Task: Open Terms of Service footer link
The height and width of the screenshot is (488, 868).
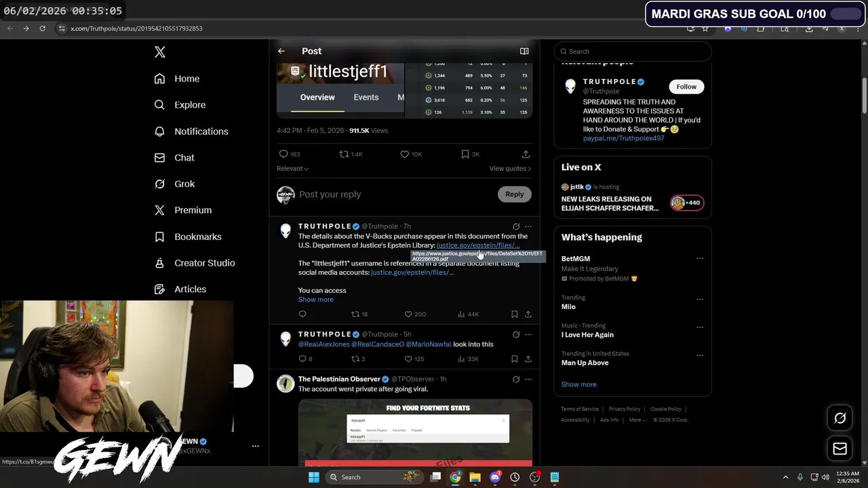Action: click(580, 409)
